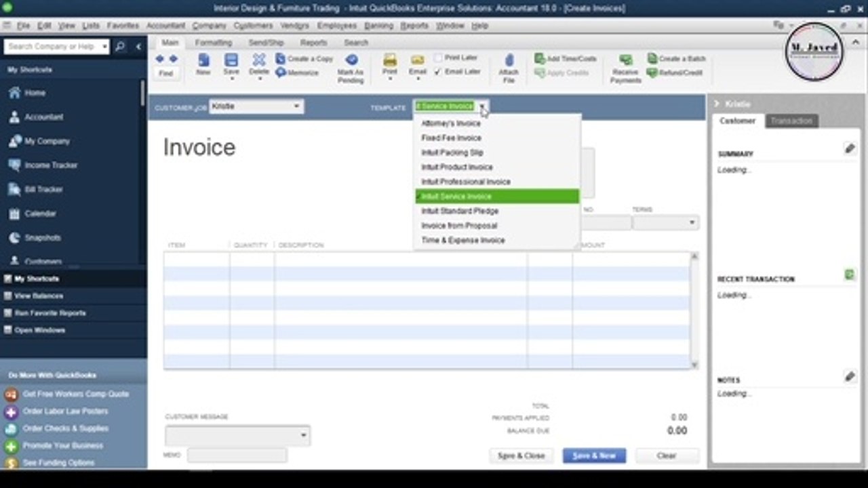Toggle Print Later checkbox
Viewport: 868px width, 488px height.
point(438,58)
